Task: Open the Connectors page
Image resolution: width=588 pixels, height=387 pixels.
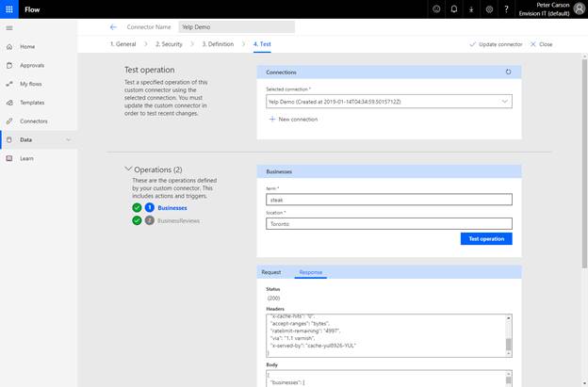Action: click(34, 121)
